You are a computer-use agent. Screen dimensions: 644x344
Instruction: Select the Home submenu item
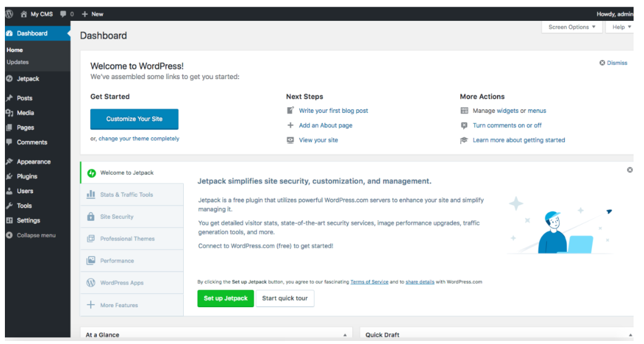click(15, 50)
